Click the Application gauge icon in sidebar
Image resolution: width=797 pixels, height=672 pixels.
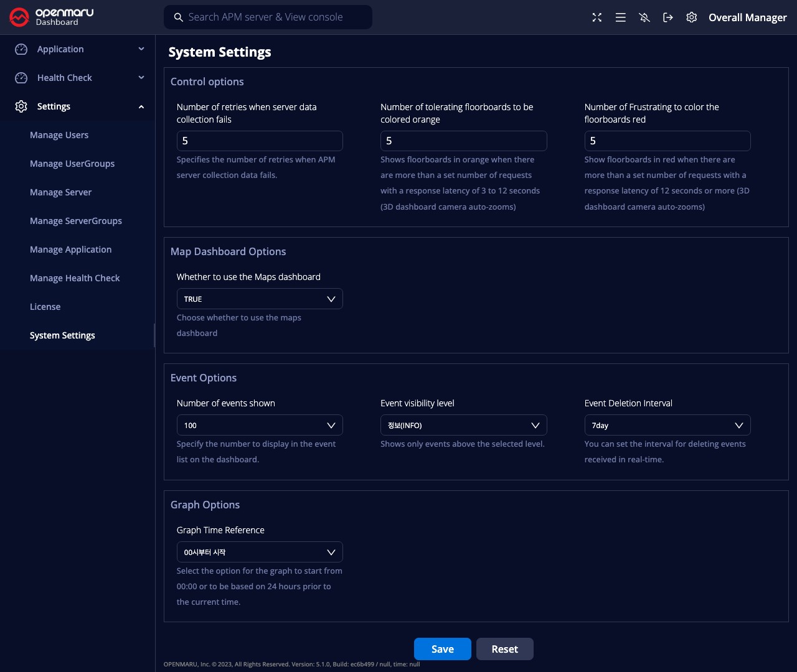(x=21, y=49)
